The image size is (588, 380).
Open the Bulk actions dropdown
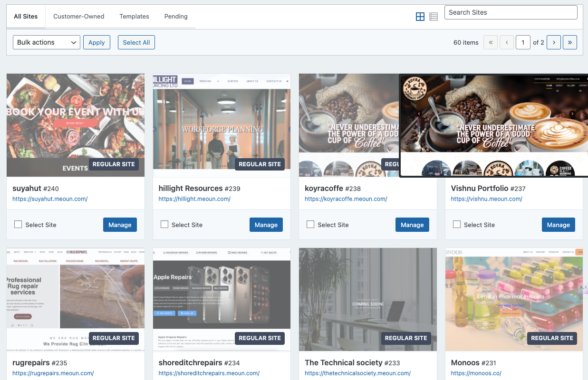pyautogui.click(x=47, y=42)
